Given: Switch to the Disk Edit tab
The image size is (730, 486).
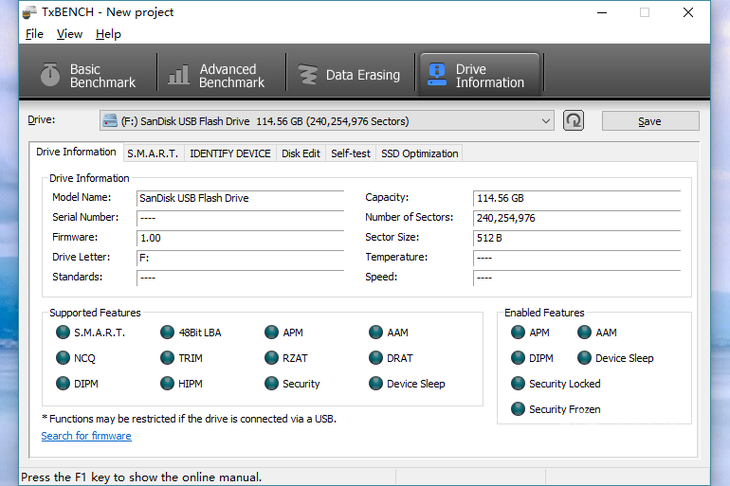Looking at the screenshot, I should point(301,154).
